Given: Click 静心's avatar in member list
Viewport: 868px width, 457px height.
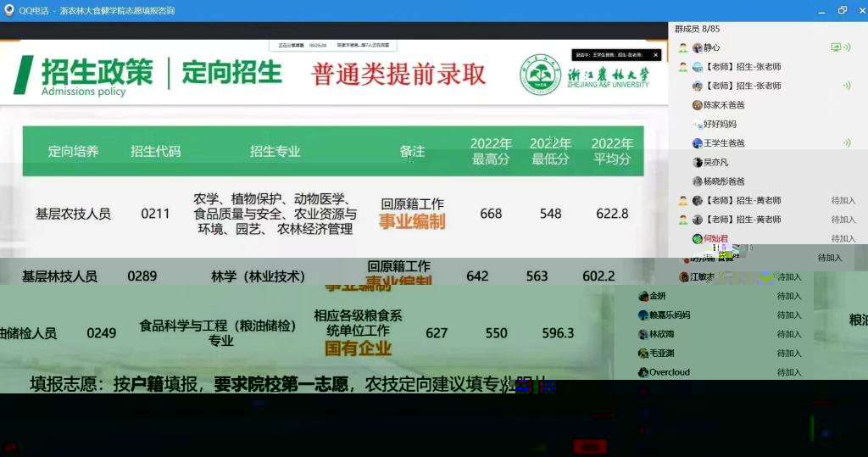Looking at the screenshot, I should click(x=698, y=47).
